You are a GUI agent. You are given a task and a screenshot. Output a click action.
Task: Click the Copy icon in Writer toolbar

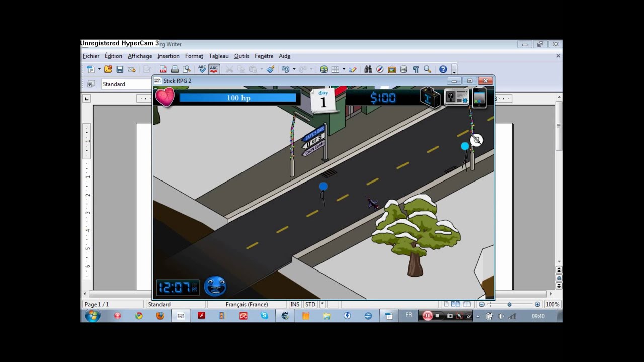(x=241, y=69)
